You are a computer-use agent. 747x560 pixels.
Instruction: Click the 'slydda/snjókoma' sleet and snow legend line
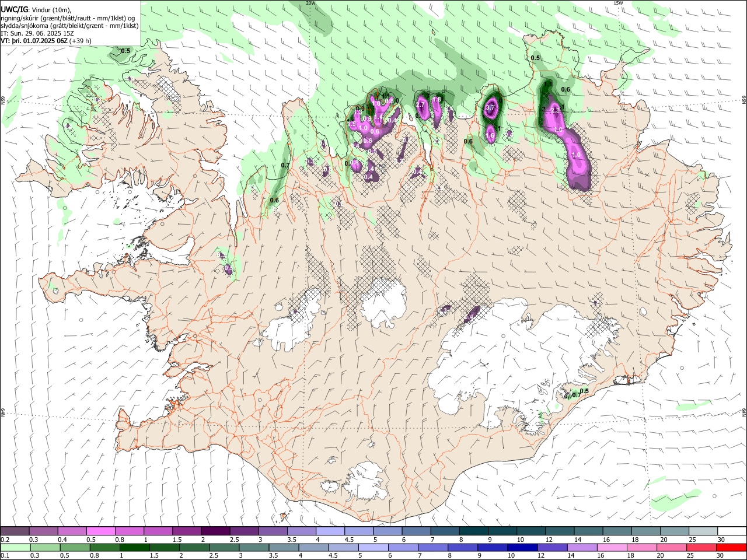69,26
